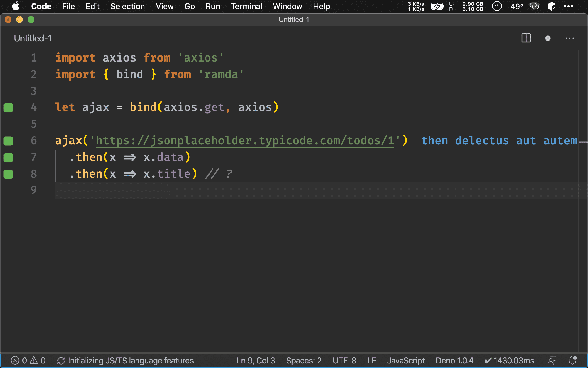
Task: Click the green Quokka marker on line 8
Action: pyautogui.click(x=8, y=174)
